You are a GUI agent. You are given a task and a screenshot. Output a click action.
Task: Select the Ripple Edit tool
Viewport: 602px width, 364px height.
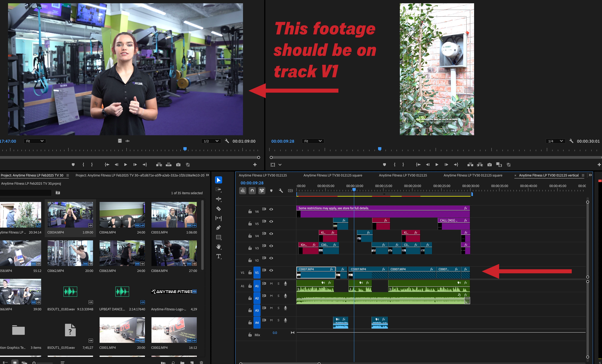coord(218,199)
